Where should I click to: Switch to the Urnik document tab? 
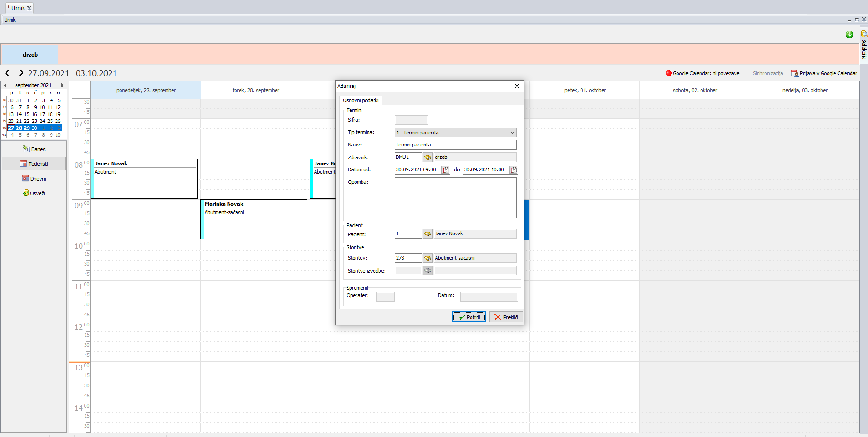[18, 8]
